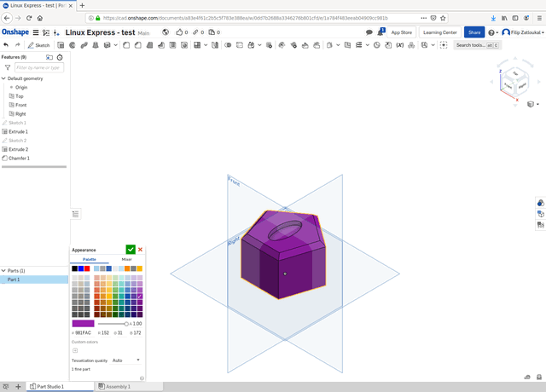Viewport: 546px width, 392px height.
Task: Select Sketch 1 in the feature list
Action: click(17, 123)
